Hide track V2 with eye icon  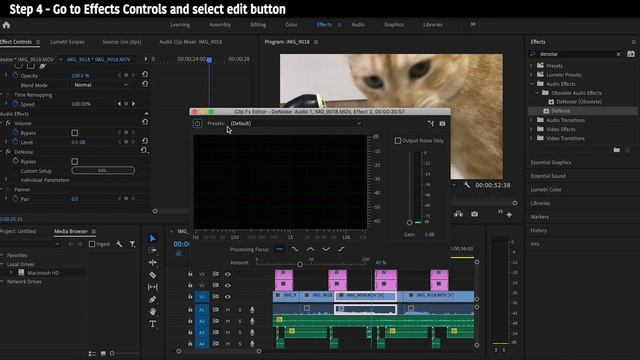tap(228, 285)
